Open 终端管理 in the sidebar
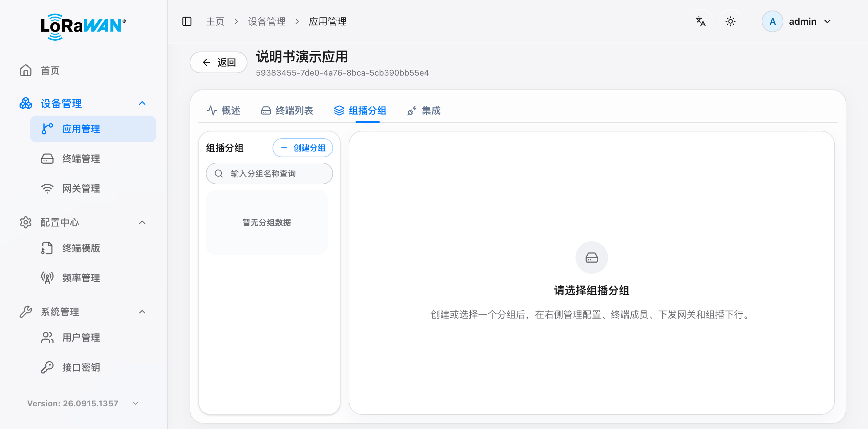The width and height of the screenshot is (868, 429). [x=93, y=159]
